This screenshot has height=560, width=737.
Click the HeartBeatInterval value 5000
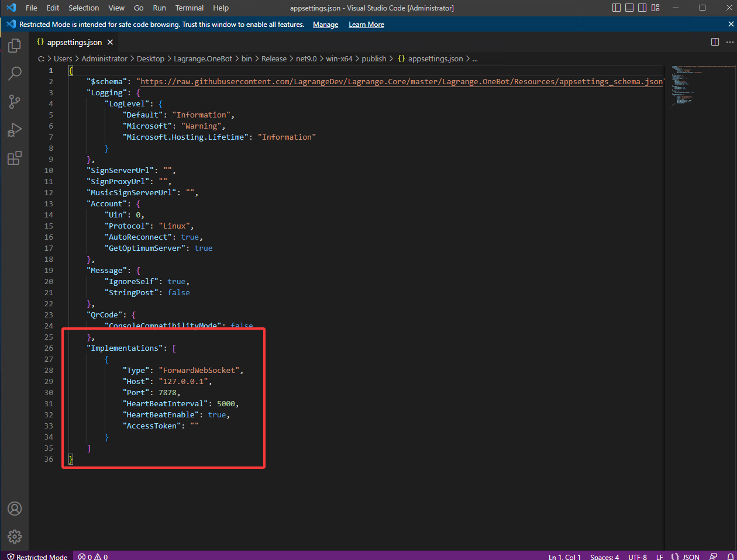click(226, 403)
